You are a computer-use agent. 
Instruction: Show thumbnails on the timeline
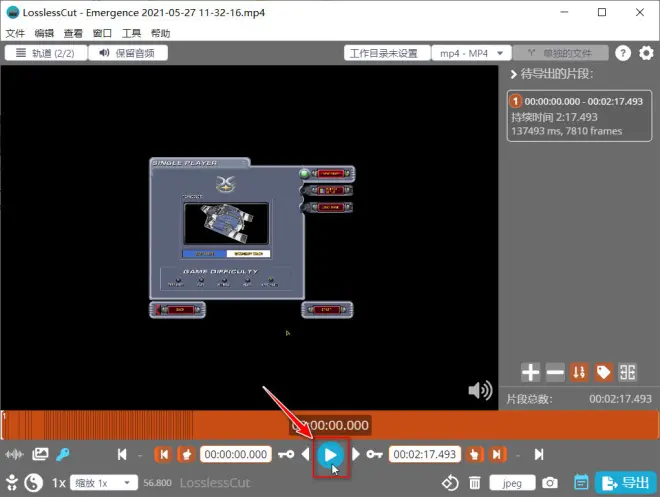(x=40, y=454)
